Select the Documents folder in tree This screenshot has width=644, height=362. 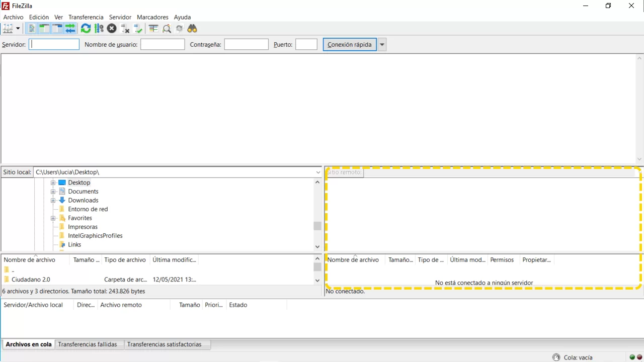click(83, 192)
